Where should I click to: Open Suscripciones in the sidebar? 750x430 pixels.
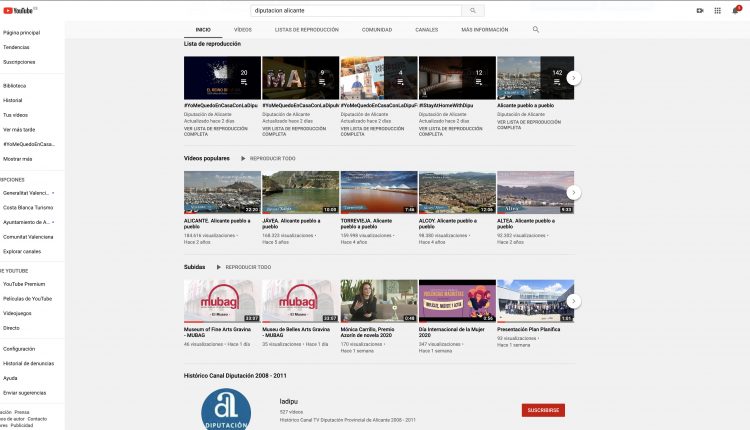[18, 62]
